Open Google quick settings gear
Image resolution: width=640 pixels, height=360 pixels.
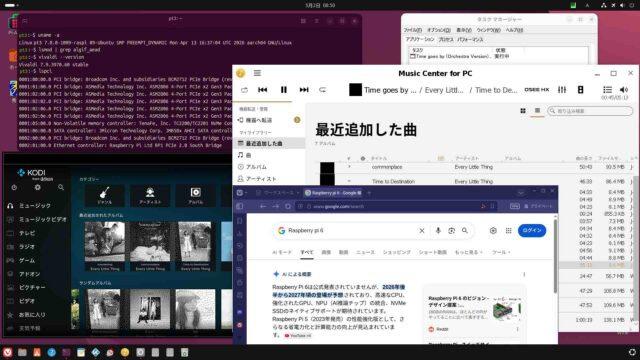click(493, 231)
